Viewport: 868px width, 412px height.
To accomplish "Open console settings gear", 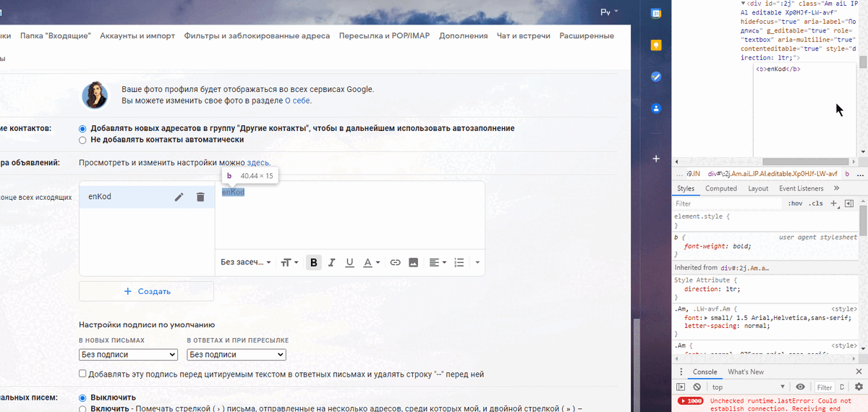I will (x=859, y=387).
